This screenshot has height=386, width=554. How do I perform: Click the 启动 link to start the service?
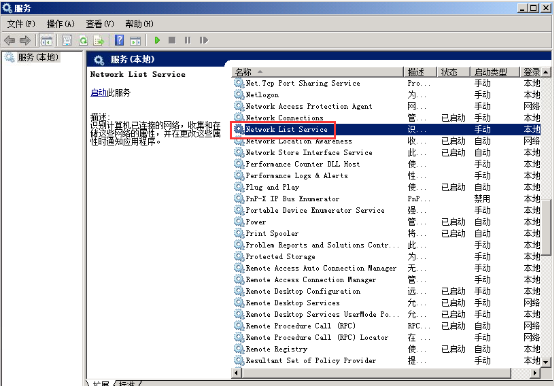pos(98,93)
